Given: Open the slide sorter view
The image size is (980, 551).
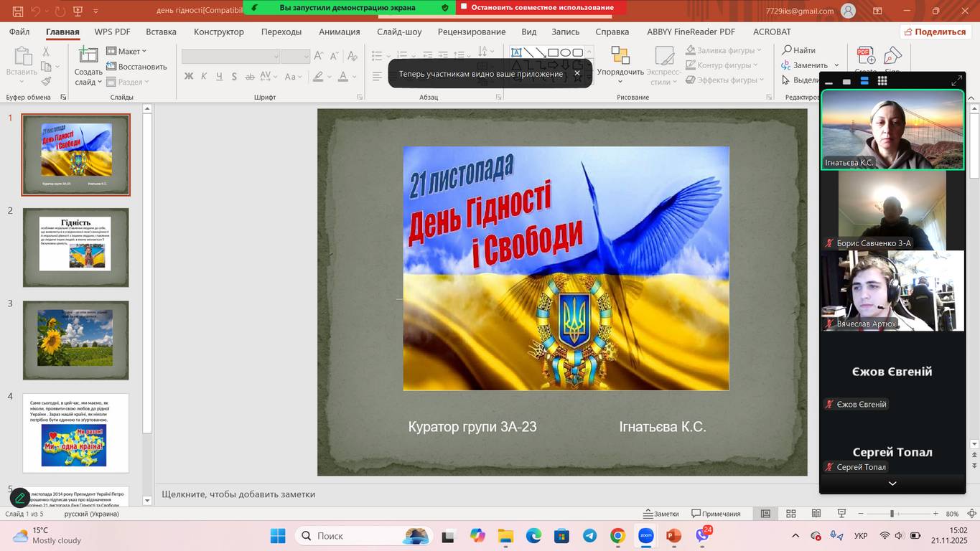Looking at the screenshot, I should point(791,514).
